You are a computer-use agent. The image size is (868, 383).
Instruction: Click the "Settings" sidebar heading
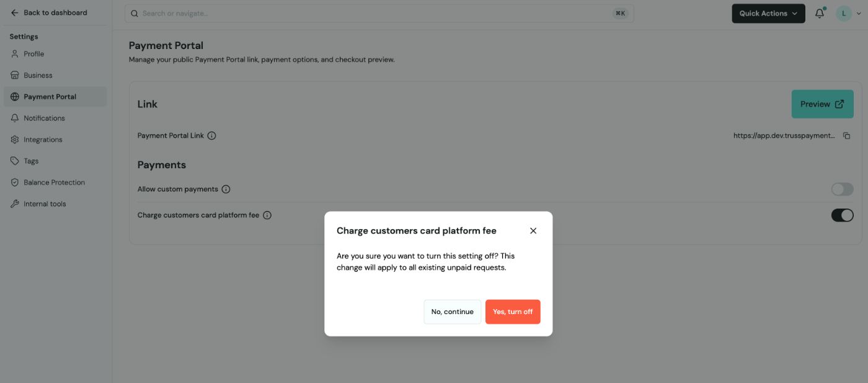(x=24, y=37)
